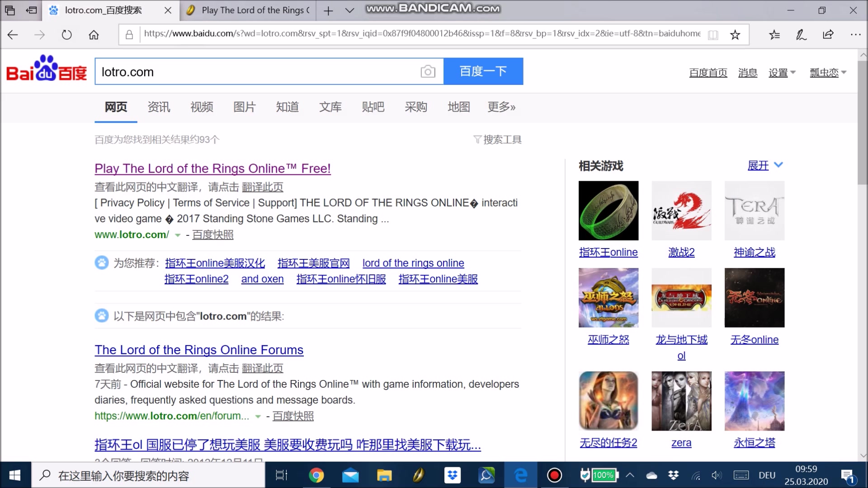
Task: Open 百度快照 for www.lotro.com result
Action: point(213,235)
